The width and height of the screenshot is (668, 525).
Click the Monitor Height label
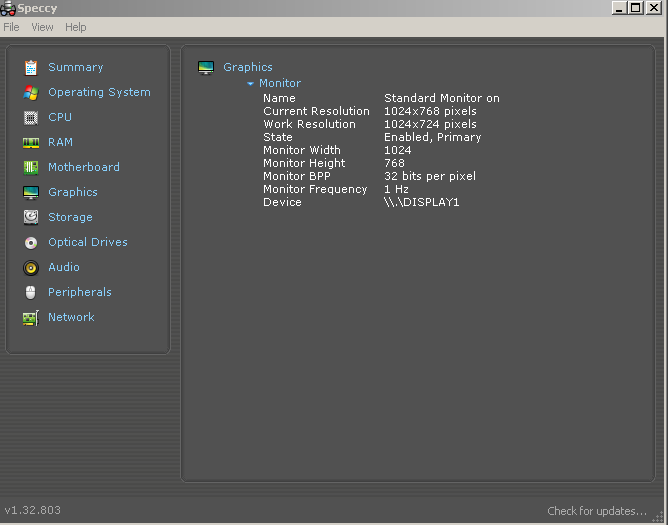pyautogui.click(x=304, y=163)
